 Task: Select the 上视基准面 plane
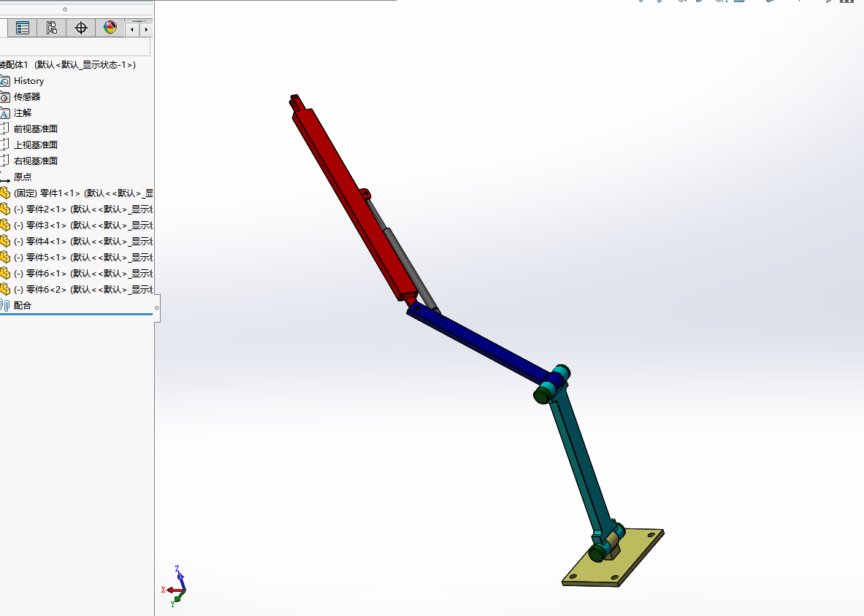tap(36, 145)
